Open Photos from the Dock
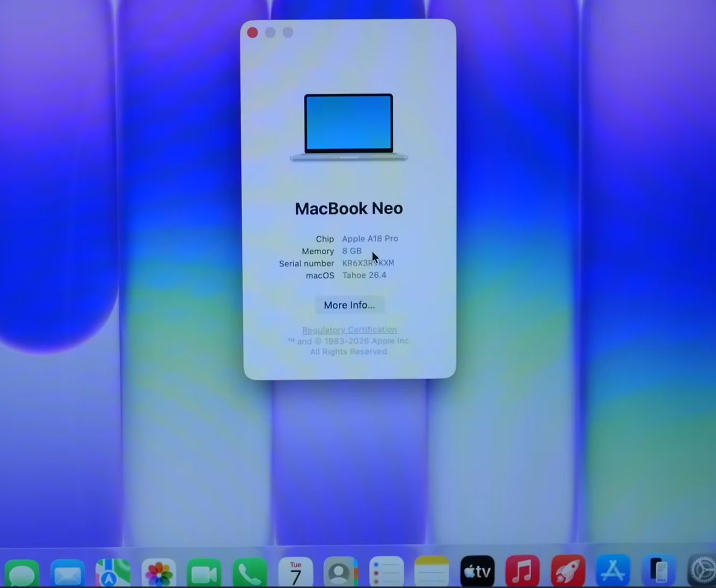The width and height of the screenshot is (716, 588). point(158,572)
